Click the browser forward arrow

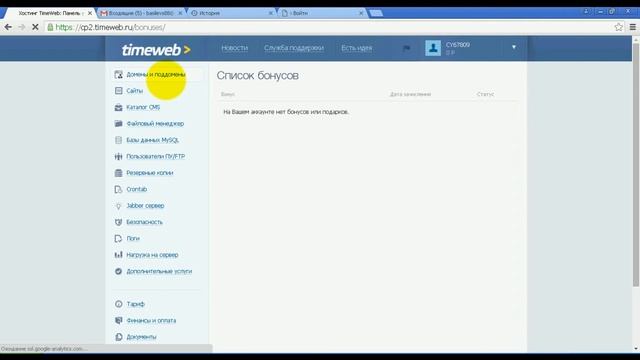click(22, 27)
